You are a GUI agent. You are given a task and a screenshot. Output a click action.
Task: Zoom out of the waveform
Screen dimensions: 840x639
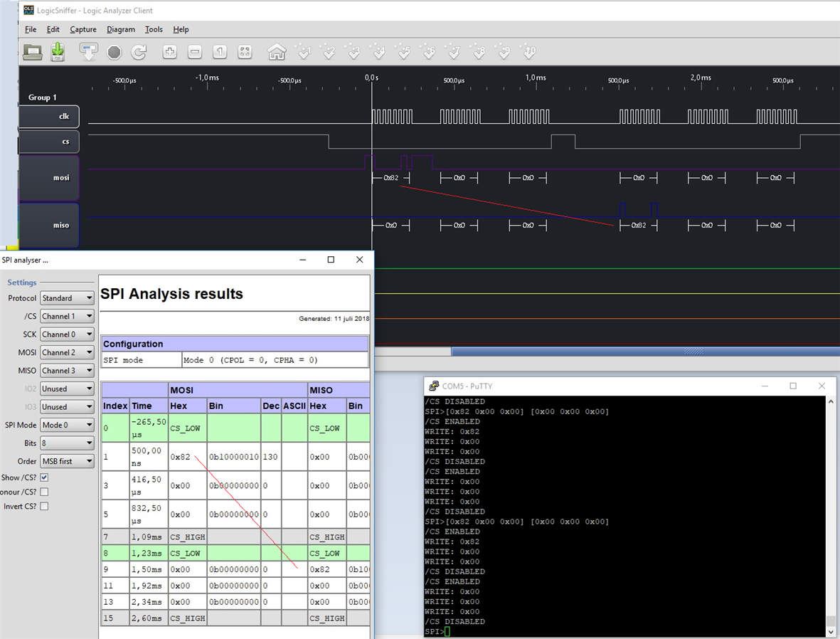pos(195,52)
